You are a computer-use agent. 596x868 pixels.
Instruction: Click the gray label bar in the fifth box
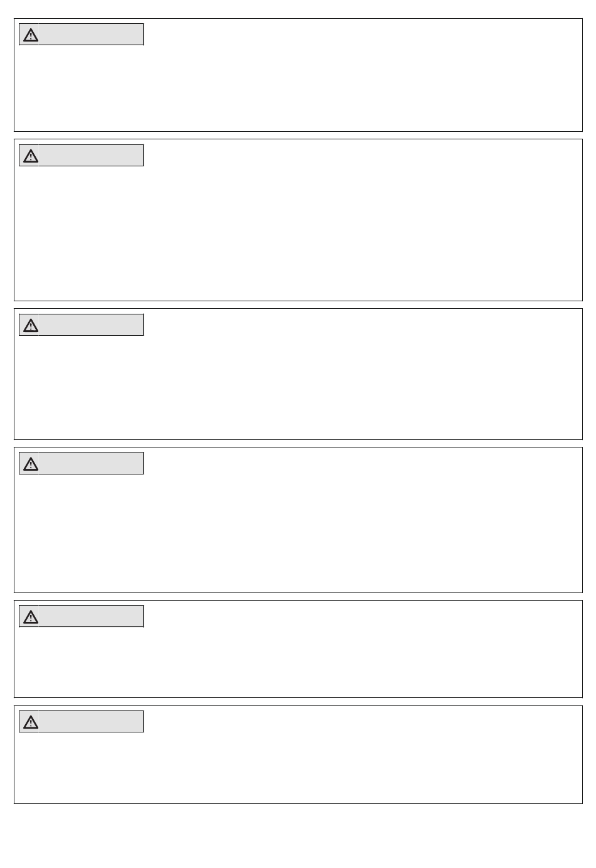pos(91,616)
